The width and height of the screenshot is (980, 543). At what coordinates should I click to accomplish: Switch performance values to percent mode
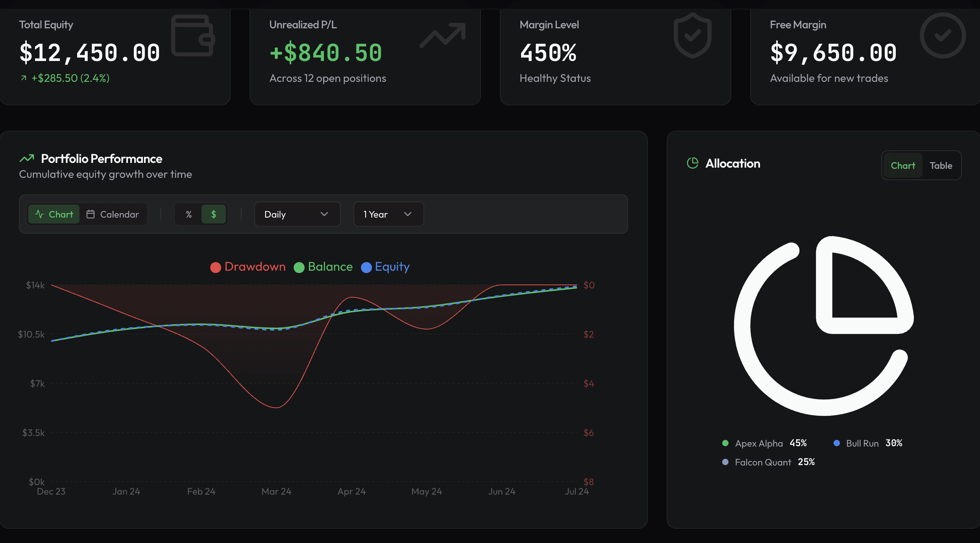click(189, 214)
